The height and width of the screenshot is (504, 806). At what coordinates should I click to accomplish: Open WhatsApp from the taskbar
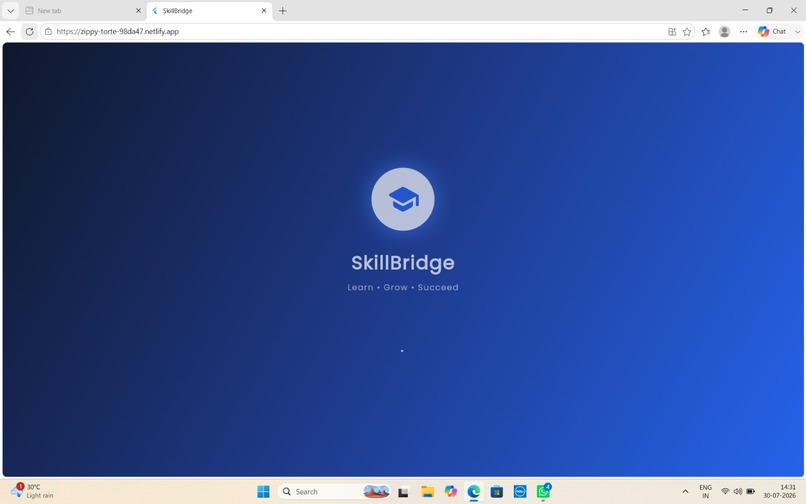pyautogui.click(x=543, y=492)
